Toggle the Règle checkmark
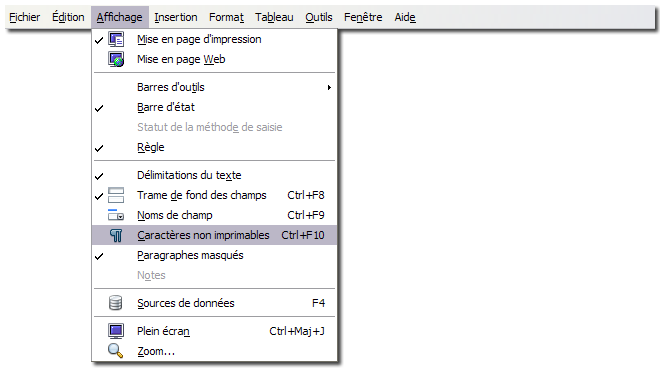660x368 pixels. [99, 149]
